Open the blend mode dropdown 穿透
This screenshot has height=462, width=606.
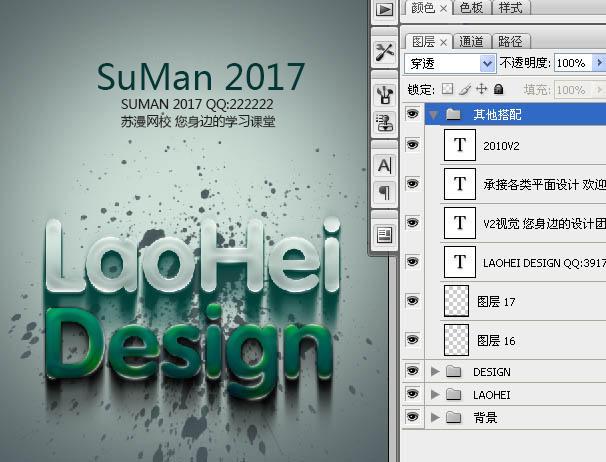click(451, 63)
